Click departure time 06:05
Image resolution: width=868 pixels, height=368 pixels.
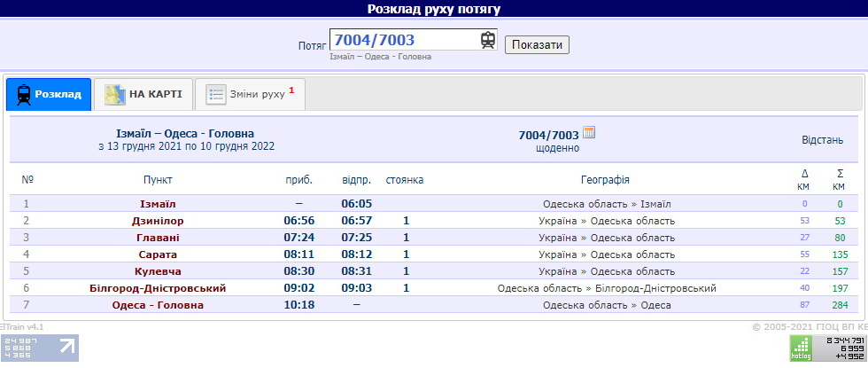356,204
